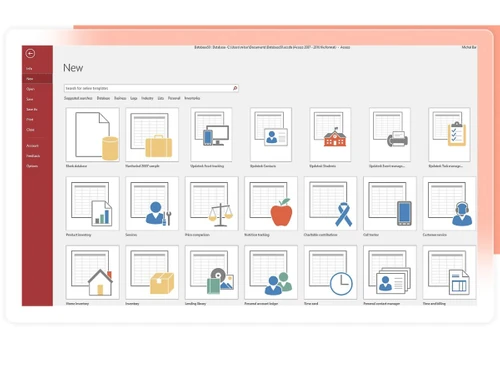Follow the Lists suggested search link

click(x=161, y=98)
